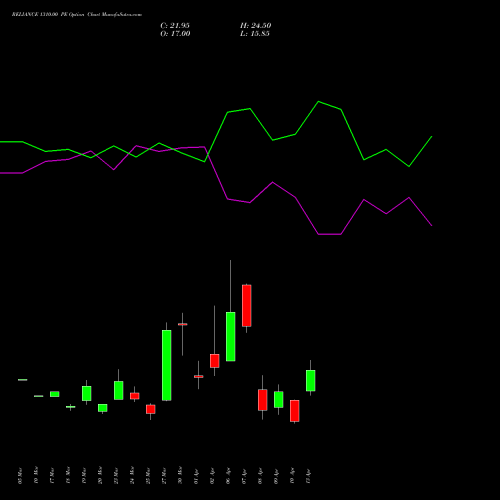Select the close value C: 21.95
The width and height of the screenshot is (500, 500).
(x=175, y=26)
